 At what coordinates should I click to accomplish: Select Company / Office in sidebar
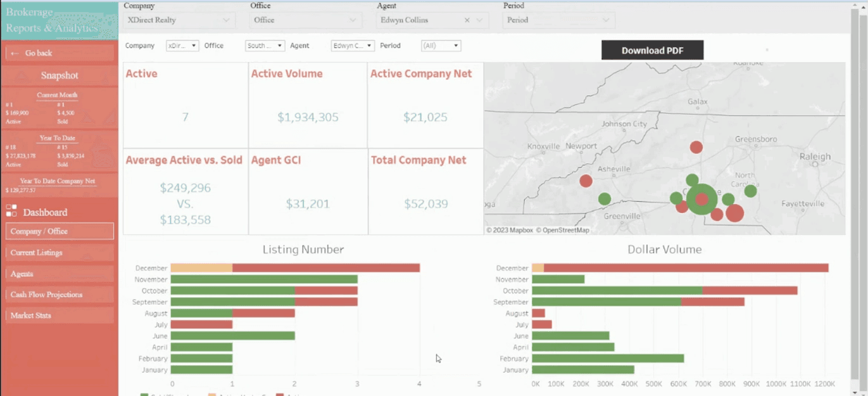click(x=60, y=231)
